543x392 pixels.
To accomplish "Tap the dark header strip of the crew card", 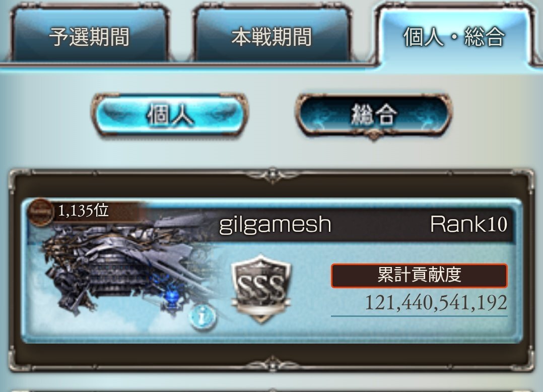I will point(364,225).
